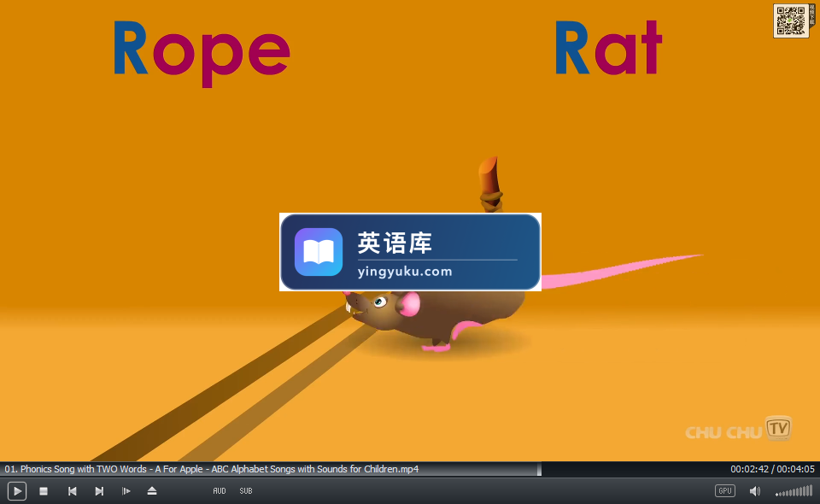Click the elapsed time display 00:02:42
Viewport: 820px width, 504px height.
pyautogui.click(x=749, y=469)
